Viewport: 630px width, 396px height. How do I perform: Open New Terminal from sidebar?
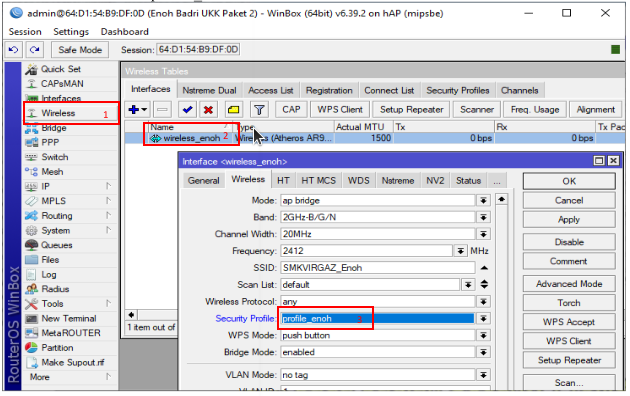[x=69, y=318]
